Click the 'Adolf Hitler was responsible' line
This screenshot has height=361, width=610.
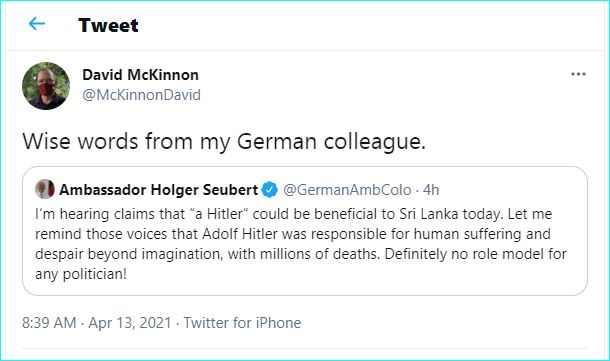click(294, 234)
